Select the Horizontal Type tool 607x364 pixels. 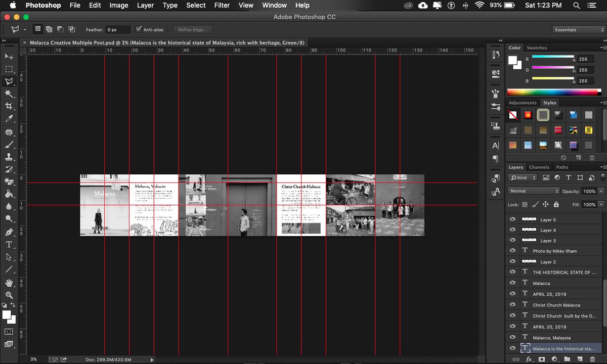click(9, 244)
